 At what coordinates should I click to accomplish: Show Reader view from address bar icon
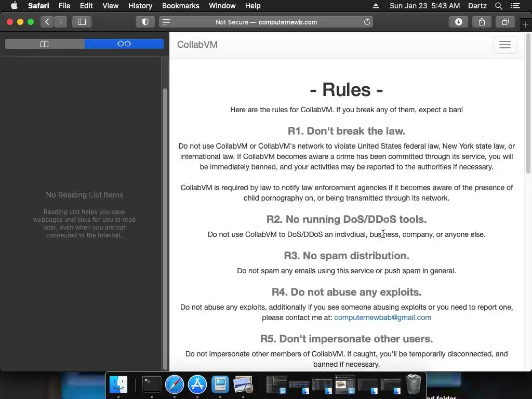coord(166,22)
